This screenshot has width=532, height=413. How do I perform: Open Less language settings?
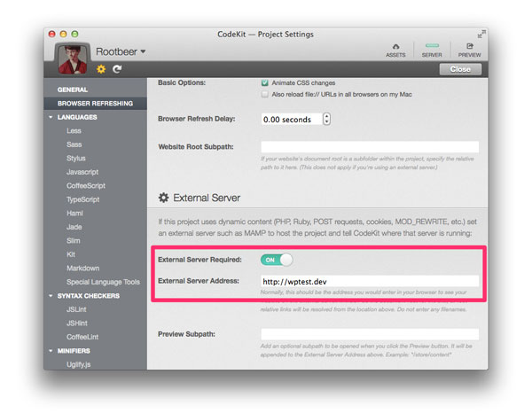(x=74, y=131)
